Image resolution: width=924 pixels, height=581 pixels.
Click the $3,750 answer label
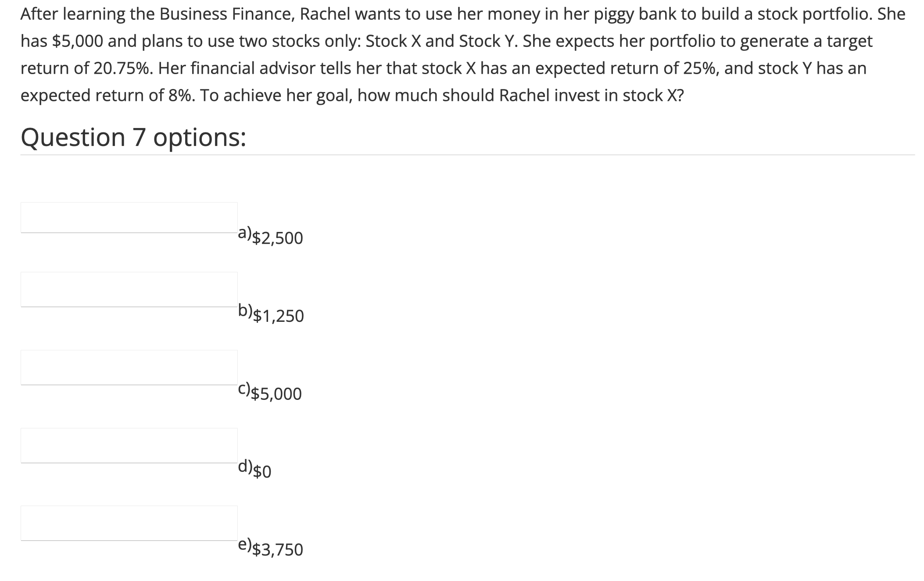click(278, 550)
